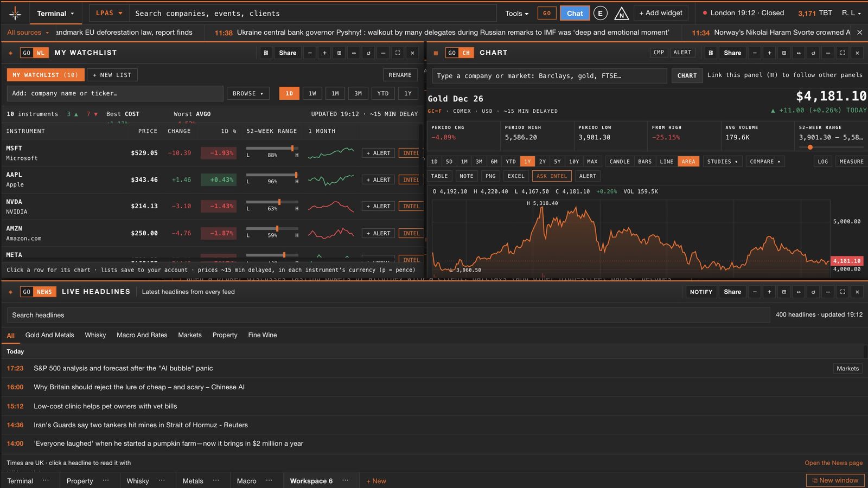Viewport: 868px width, 488px height.
Task: Select the YTD period in My Watchlist
Action: tap(383, 93)
